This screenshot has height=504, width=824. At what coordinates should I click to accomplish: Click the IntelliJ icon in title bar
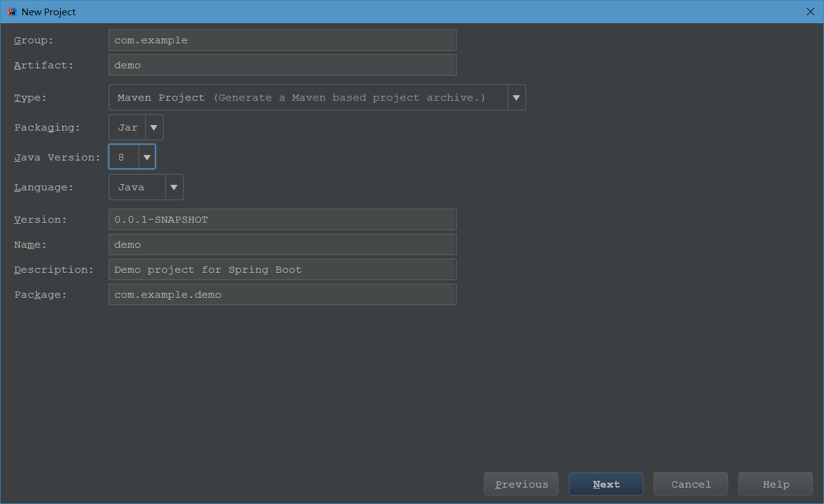pos(12,12)
